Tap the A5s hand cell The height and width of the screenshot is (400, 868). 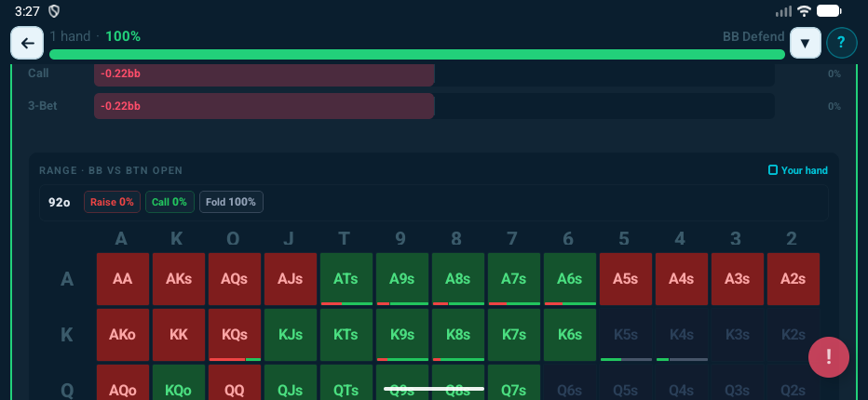[625, 279]
